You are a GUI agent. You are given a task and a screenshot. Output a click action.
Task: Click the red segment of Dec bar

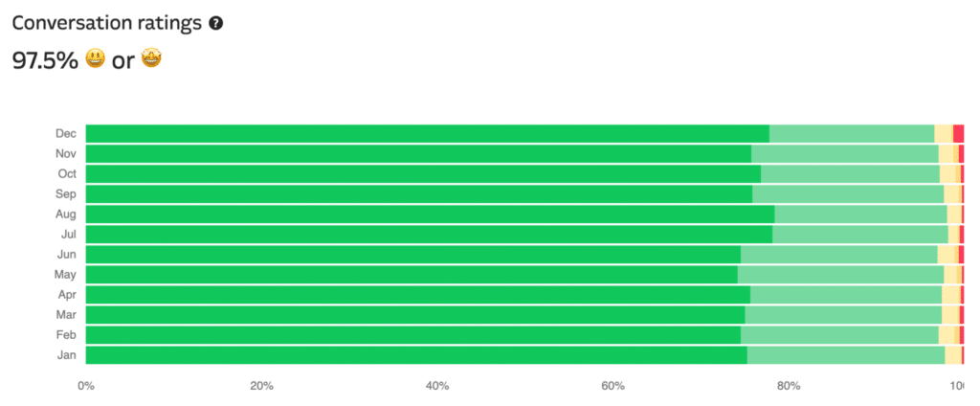click(958, 134)
